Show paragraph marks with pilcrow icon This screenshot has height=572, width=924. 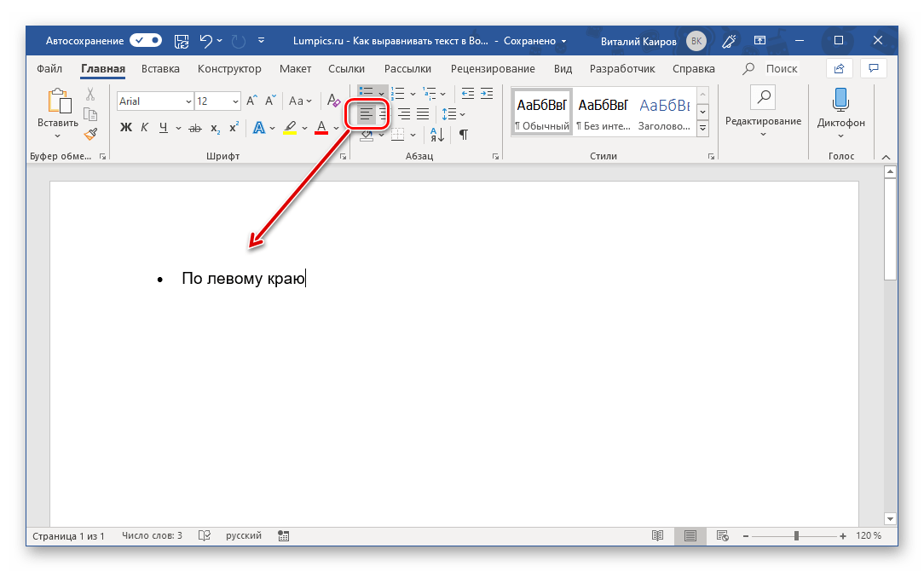464,134
